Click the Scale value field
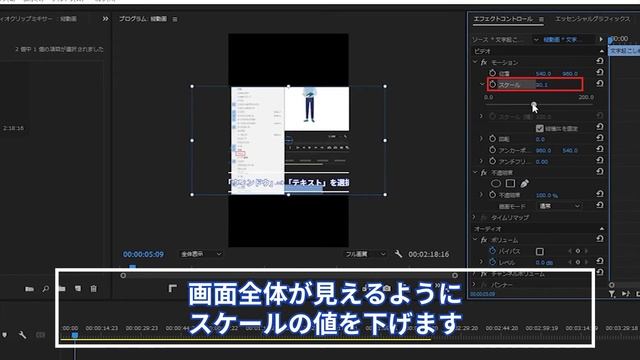Screen dimensions: 640x360 point(542,85)
